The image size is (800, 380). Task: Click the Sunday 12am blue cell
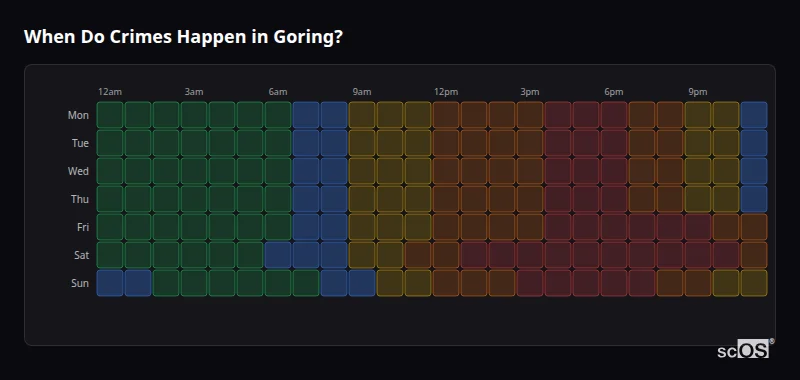pos(110,283)
